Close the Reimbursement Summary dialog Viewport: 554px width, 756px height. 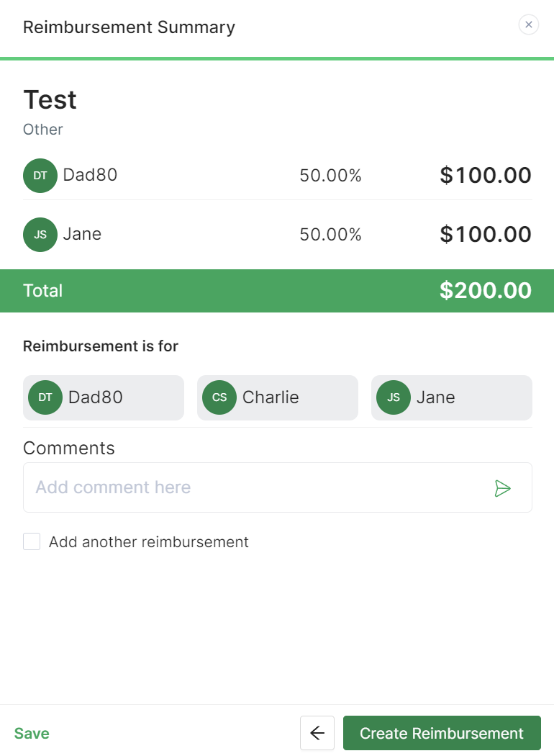coord(528,25)
